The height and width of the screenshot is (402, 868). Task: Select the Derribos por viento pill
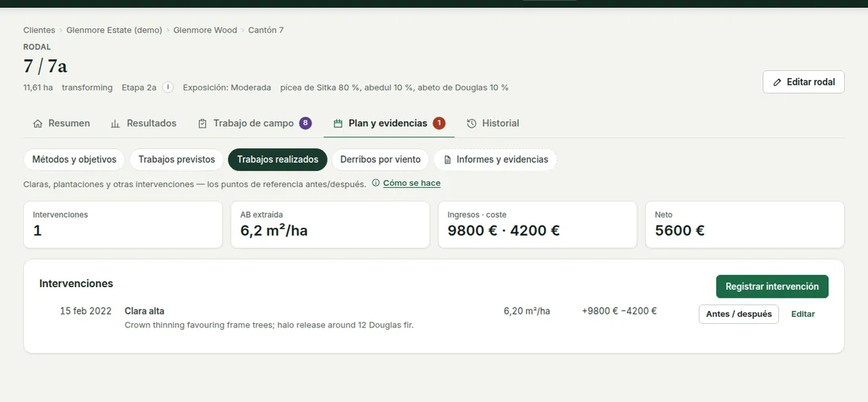point(380,160)
